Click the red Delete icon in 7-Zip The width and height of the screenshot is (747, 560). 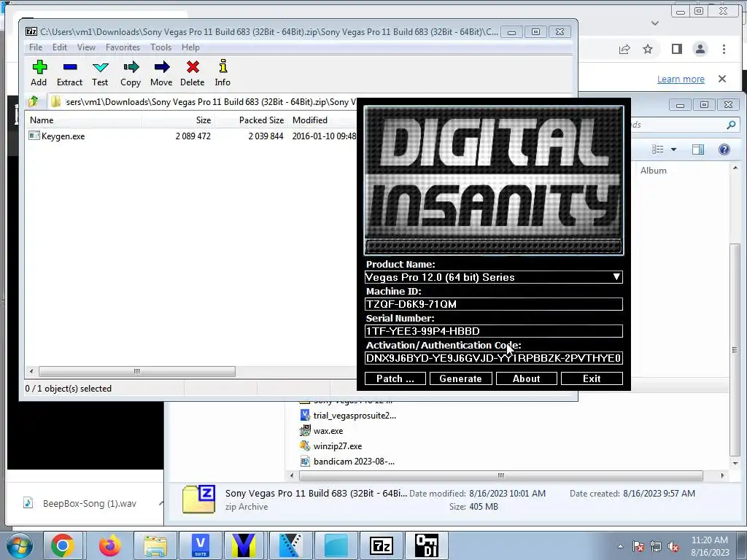[193, 67]
